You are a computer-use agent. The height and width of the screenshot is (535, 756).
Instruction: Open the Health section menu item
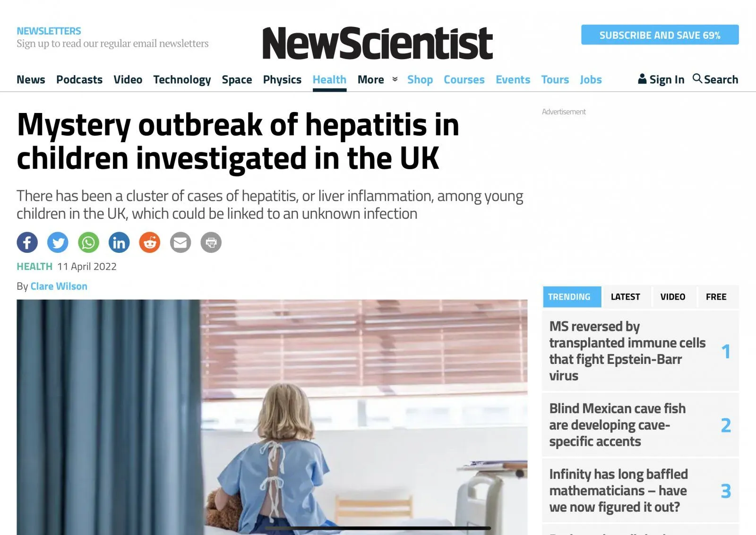[329, 79]
